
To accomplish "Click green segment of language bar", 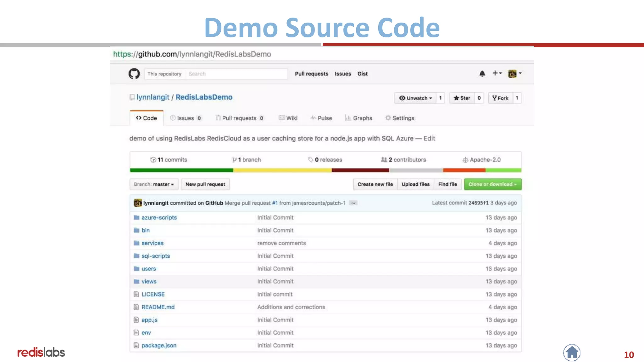I will click(x=181, y=170).
